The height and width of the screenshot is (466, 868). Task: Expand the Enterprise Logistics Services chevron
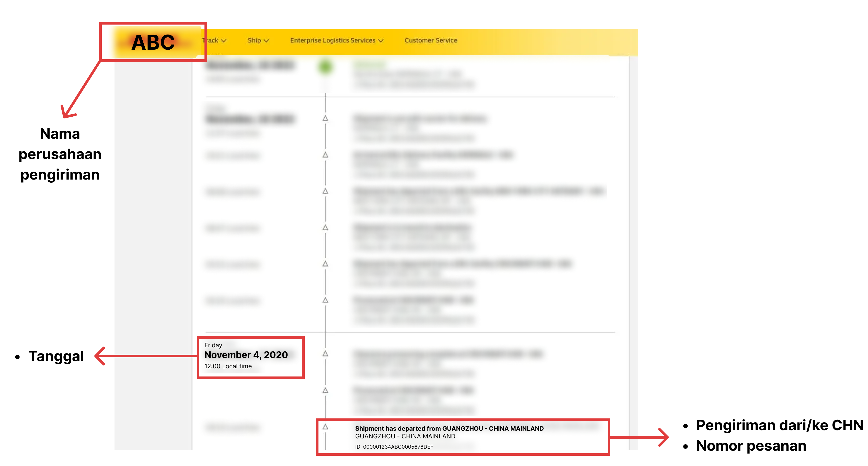[x=381, y=41]
